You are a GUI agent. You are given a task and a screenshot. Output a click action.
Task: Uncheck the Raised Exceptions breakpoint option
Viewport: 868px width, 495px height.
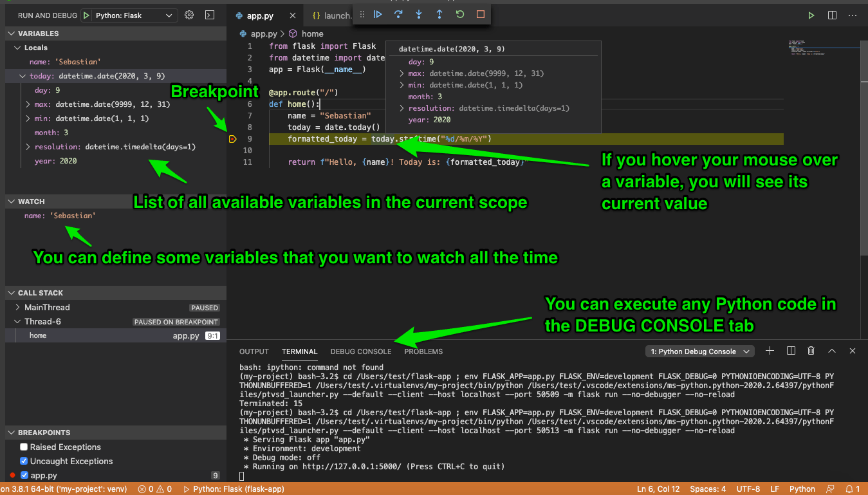click(23, 447)
